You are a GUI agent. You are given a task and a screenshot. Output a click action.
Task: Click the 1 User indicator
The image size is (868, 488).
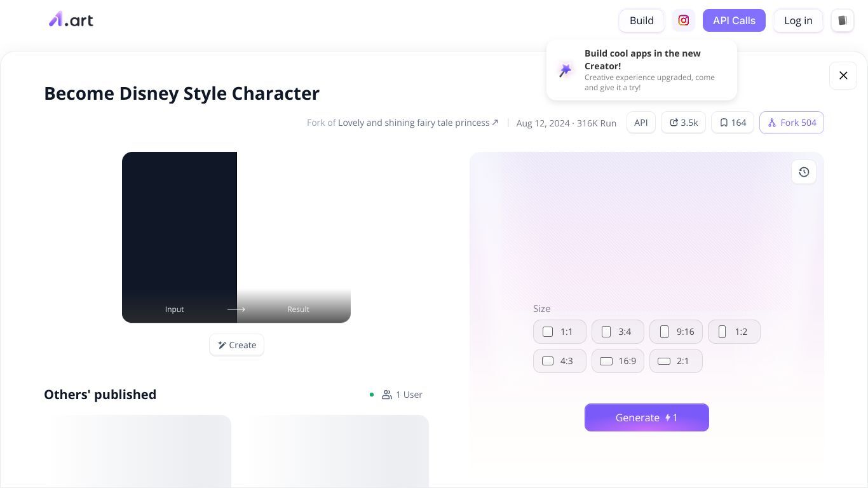[x=402, y=395]
